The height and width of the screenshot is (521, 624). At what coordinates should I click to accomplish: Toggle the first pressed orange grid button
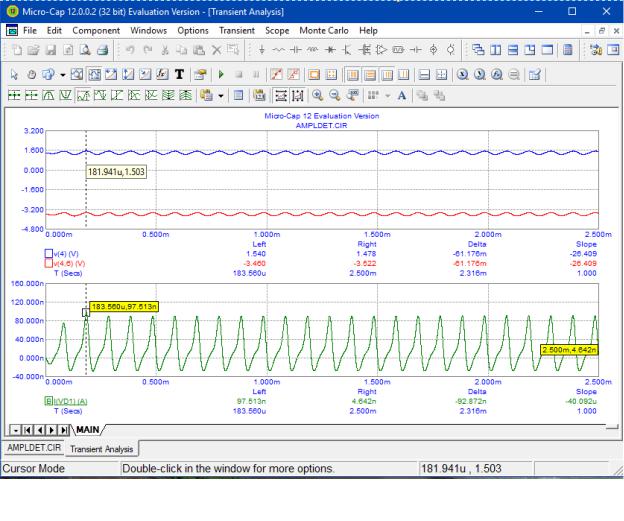coord(353,74)
